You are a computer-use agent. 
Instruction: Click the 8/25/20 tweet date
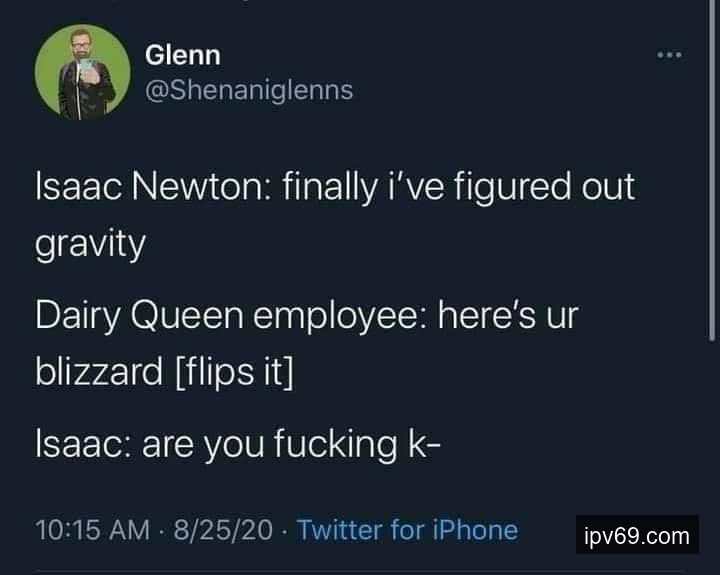(223, 530)
